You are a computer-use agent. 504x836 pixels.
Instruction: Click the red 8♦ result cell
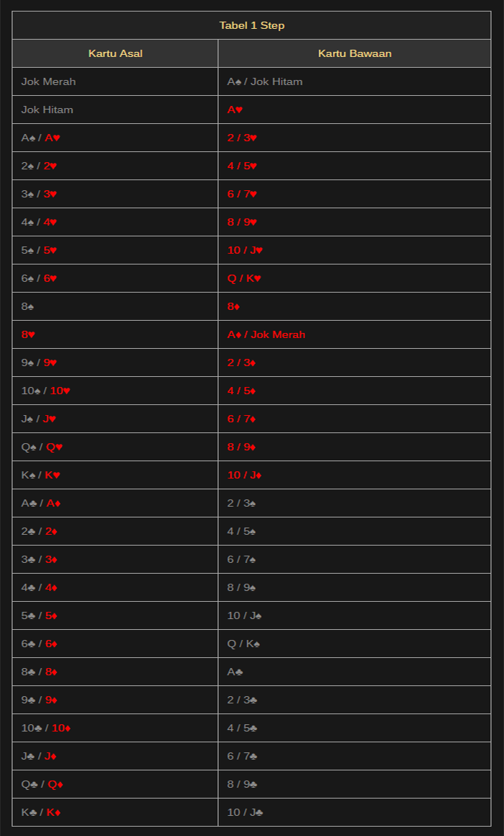[354, 306]
